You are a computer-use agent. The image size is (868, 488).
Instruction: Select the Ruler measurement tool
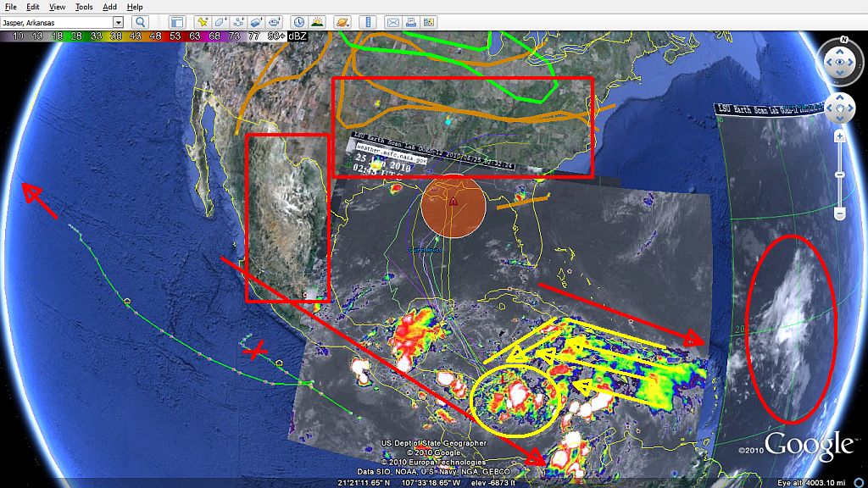coord(368,22)
